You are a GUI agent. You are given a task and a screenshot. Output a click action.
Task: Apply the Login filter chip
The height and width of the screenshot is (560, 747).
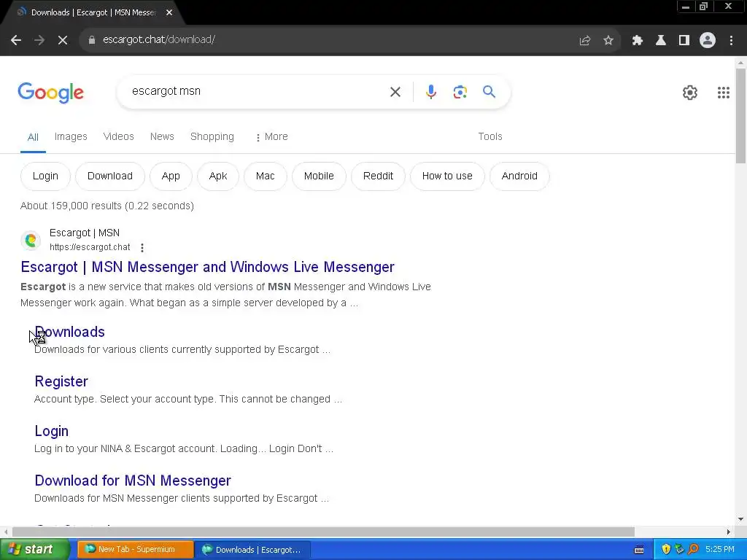pyautogui.click(x=45, y=176)
